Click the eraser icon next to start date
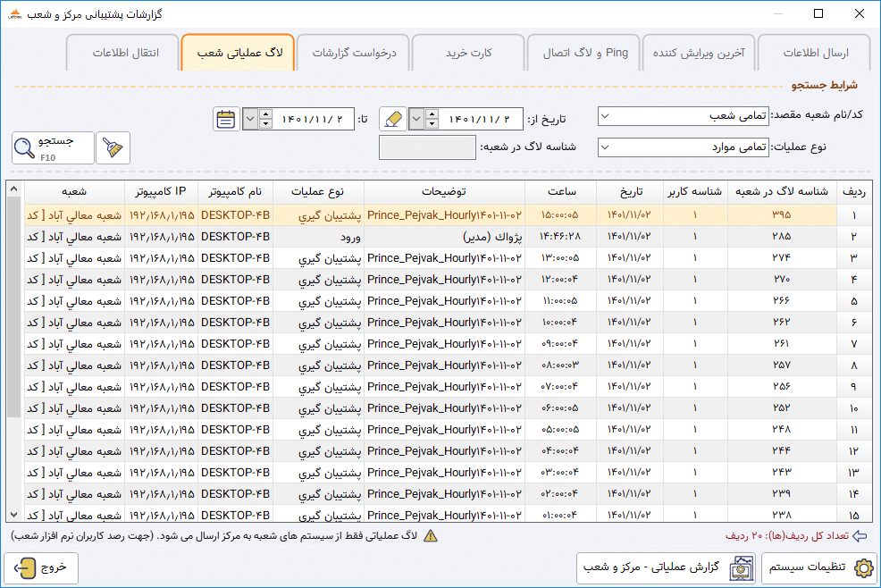This screenshot has height=588, width=881. [393, 119]
